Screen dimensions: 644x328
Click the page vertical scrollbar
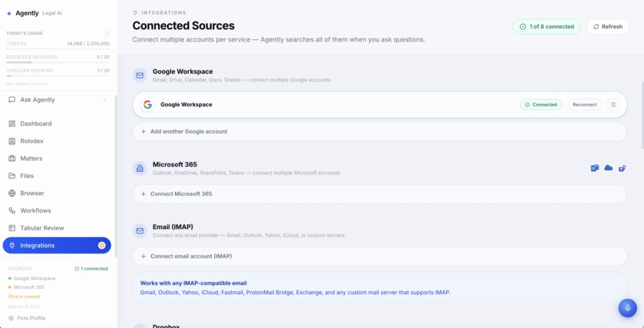642,115
